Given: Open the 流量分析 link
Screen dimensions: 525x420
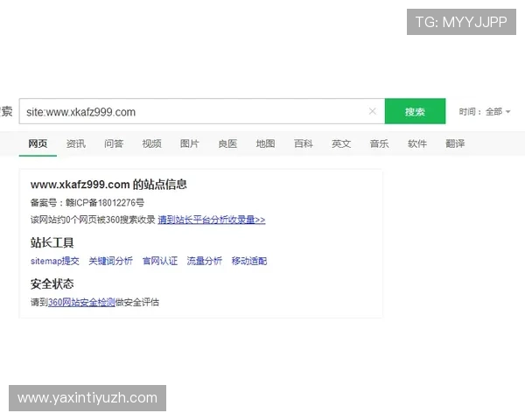Looking at the screenshot, I should point(205,261).
